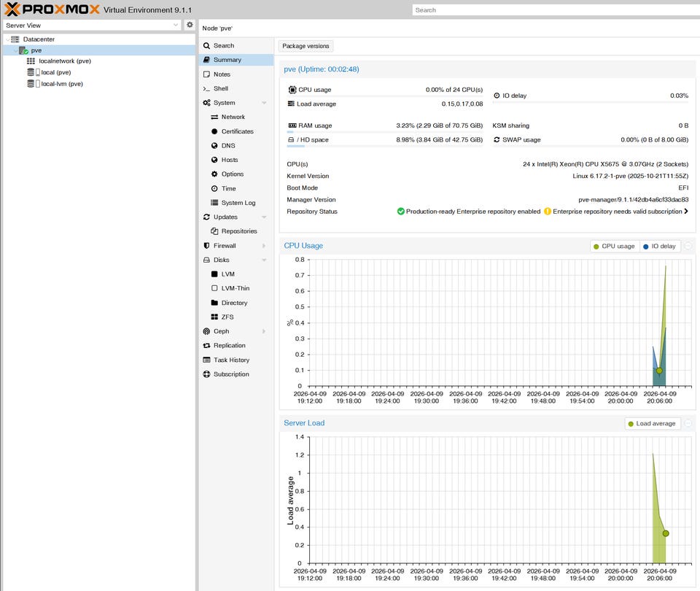Open the Server View gear settings
This screenshot has height=591, width=700.
pyautogui.click(x=190, y=25)
